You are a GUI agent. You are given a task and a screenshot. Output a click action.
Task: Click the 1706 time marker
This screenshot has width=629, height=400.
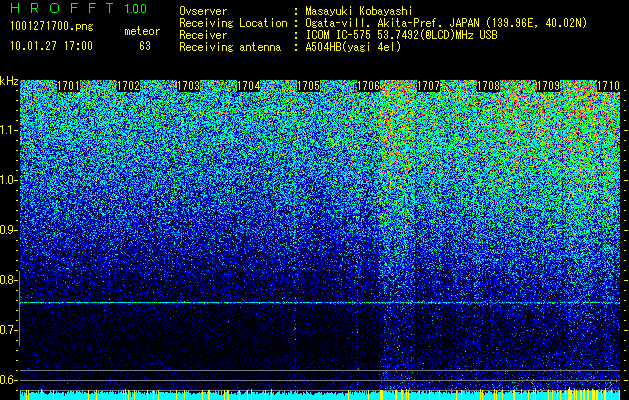point(368,86)
